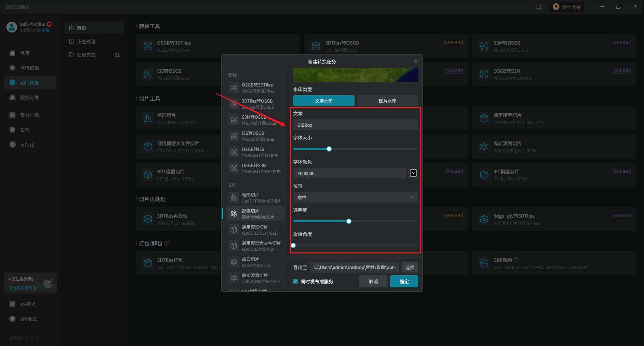Click the user avatar icon
The image size is (644, 346).
pyautogui.click(x=12, y=27)
